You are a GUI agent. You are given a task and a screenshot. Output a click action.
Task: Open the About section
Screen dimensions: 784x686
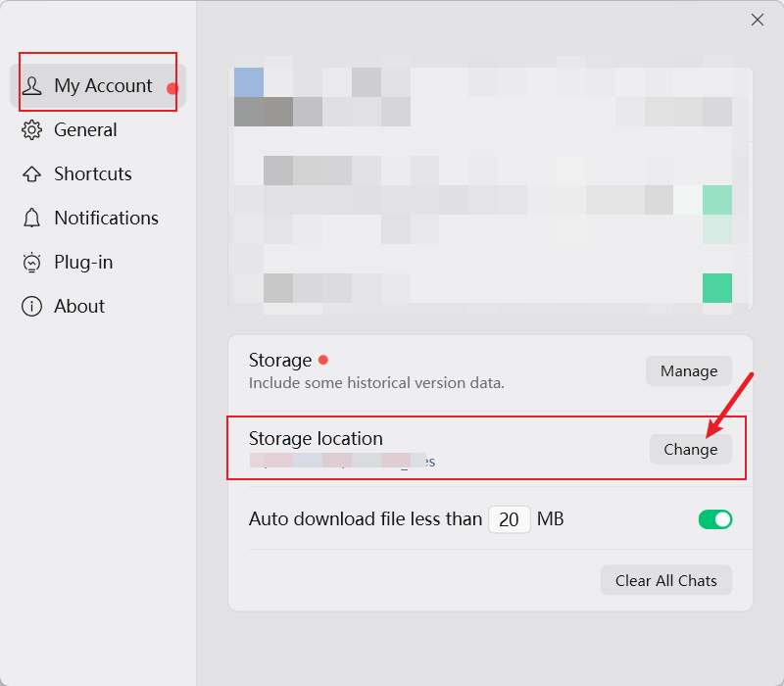point(98,306)
